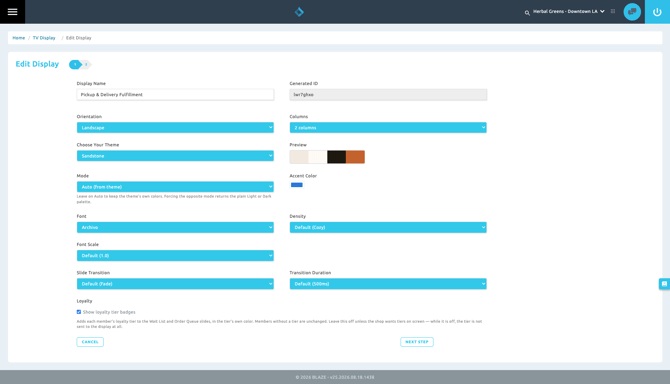Screen dimensions: 670x384
Task: Click the power logout icon
Action: pyautogui.click(x=657, y=12)
